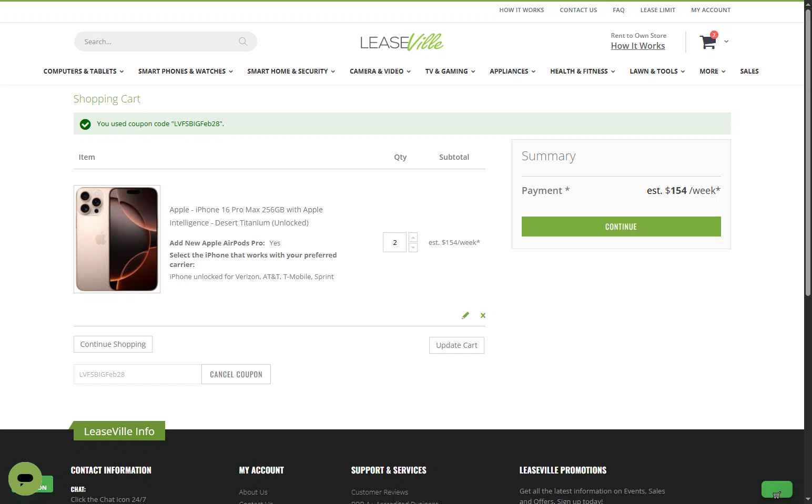Viewport: 812px width, 504px height.
Task: Click the coupon code field
Action: (137, 374)
